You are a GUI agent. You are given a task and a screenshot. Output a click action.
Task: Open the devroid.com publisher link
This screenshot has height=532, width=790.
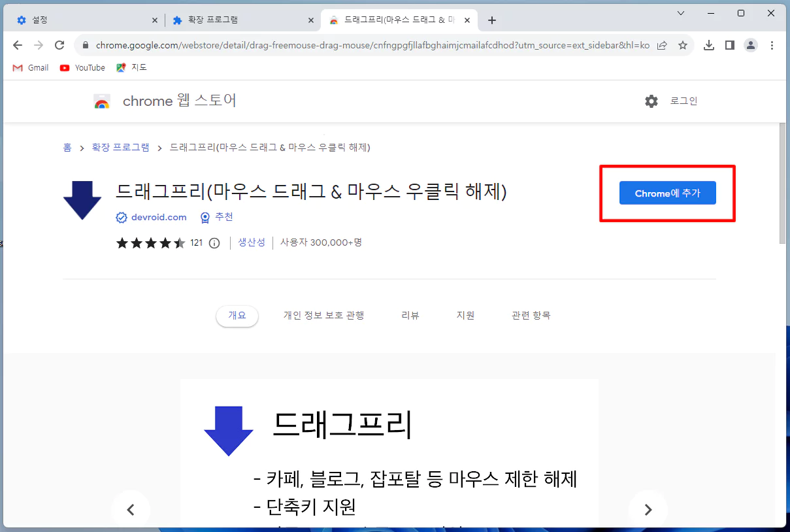pos(158,218)
